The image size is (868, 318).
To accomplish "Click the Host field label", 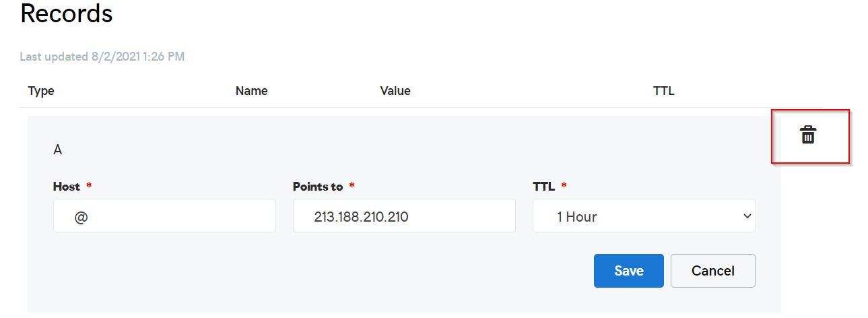I will [x=66, y=187].
